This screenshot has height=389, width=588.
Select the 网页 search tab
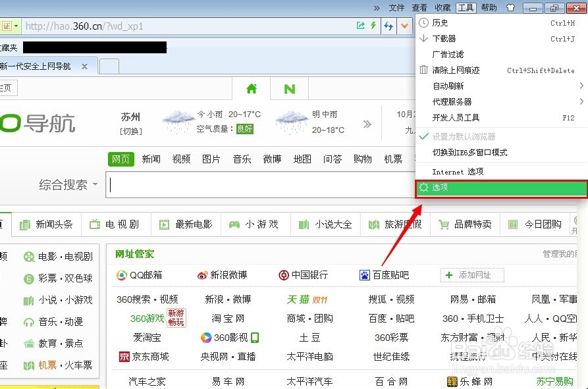[120, 159]
